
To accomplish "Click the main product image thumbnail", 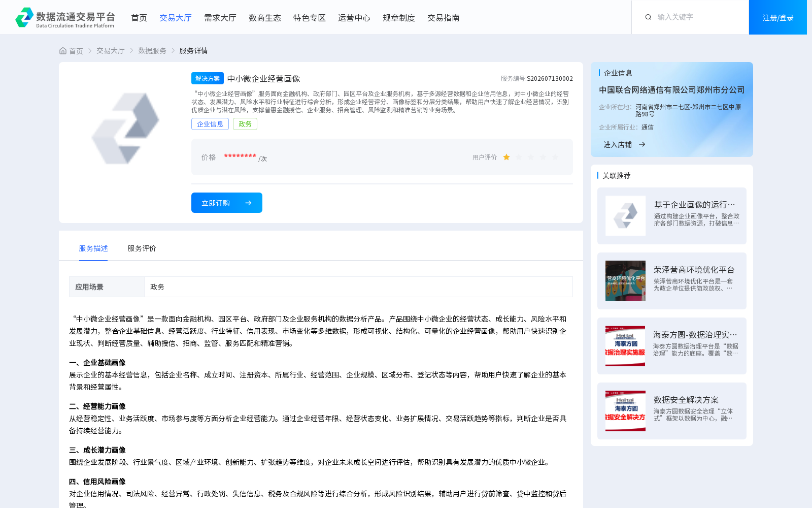I will 125,129.
